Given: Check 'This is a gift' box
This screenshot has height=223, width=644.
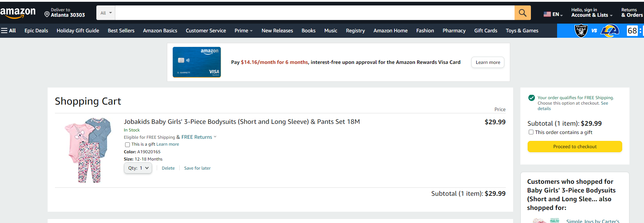Looking at the screenshot, I should click(x=127, y=145).
